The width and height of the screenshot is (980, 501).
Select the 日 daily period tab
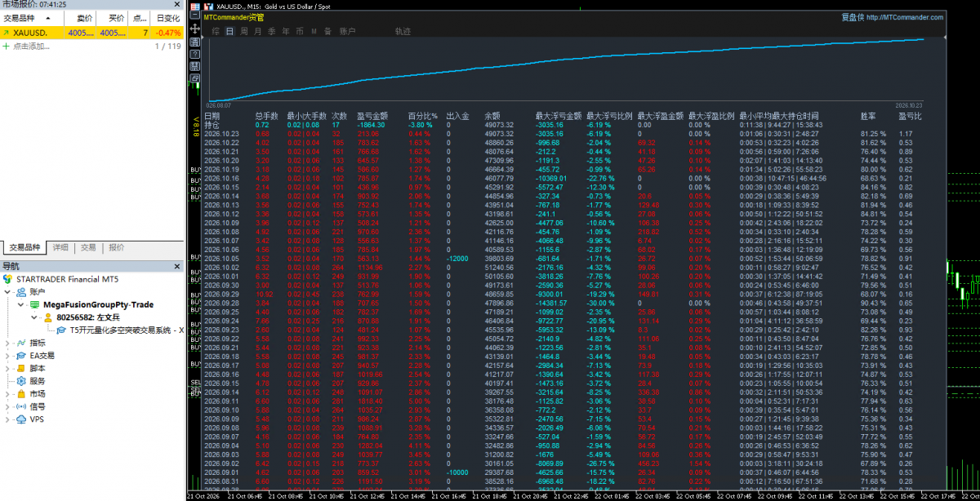coord(229,31)
